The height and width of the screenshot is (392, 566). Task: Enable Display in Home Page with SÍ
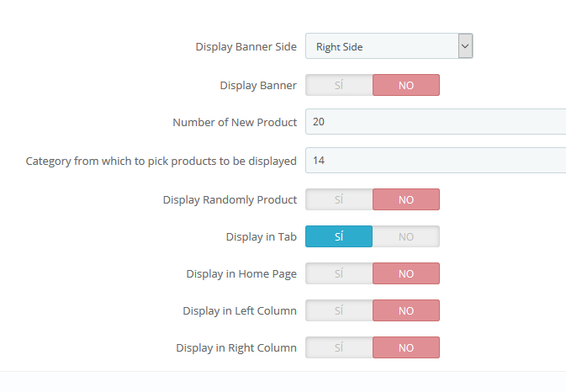point(339,273)
